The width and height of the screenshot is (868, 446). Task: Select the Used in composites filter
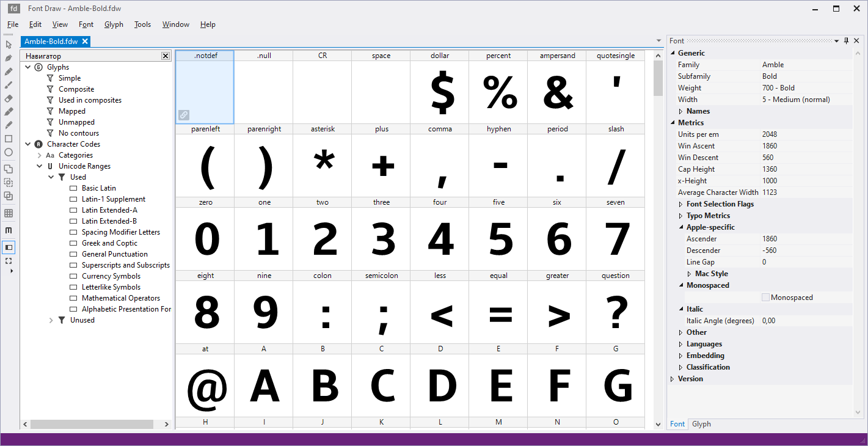coord(90,100)
